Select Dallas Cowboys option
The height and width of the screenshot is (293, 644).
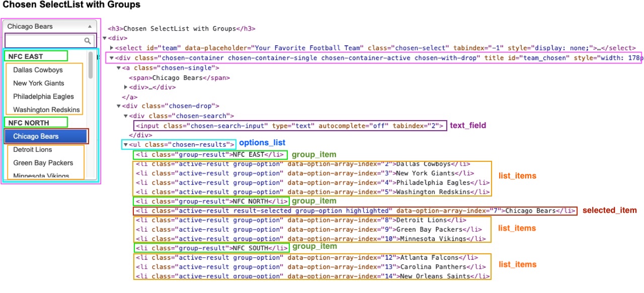(x=38, y=70)
